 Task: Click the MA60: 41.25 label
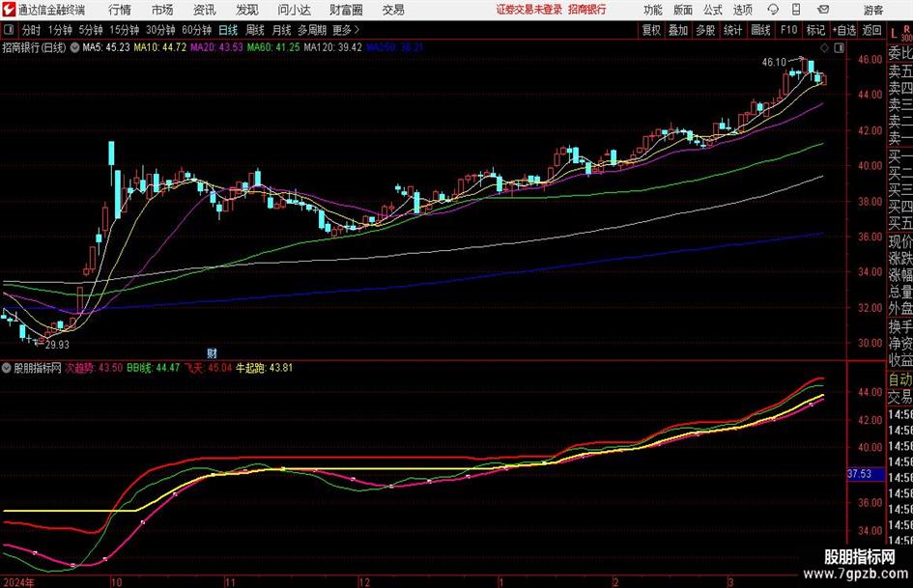[273, 47]
